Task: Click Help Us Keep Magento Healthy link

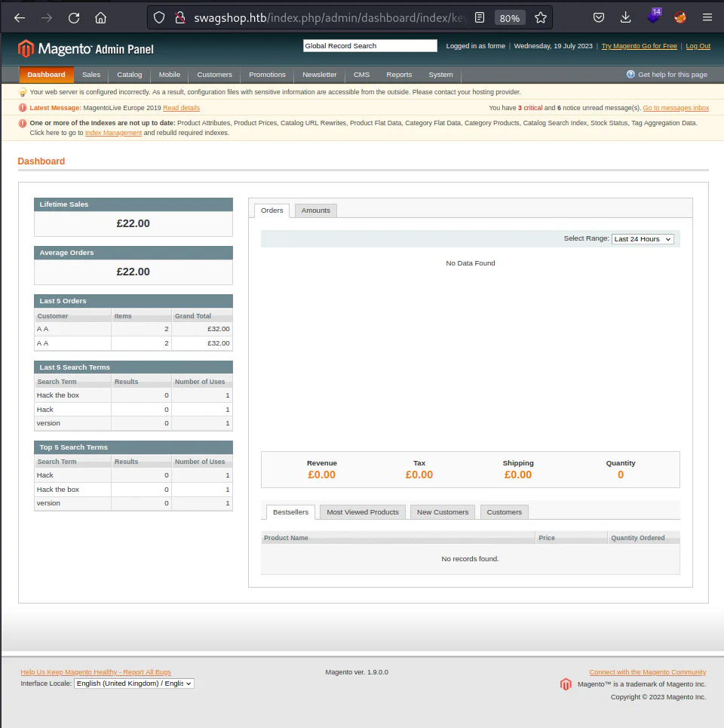Action: point(96,672)
